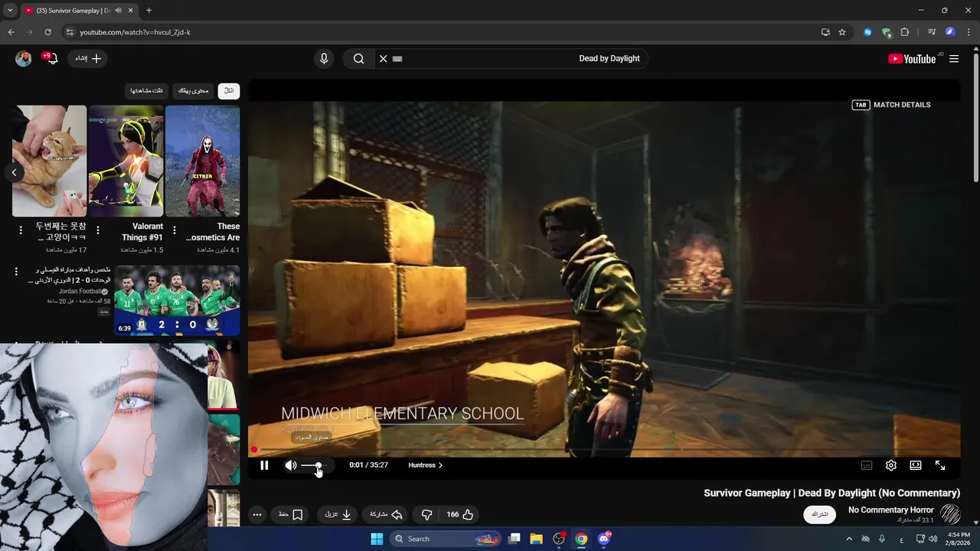This screenshot has height=551, width=980.
Task: Mute the video with the speaker icon
Action: [291, 465]
